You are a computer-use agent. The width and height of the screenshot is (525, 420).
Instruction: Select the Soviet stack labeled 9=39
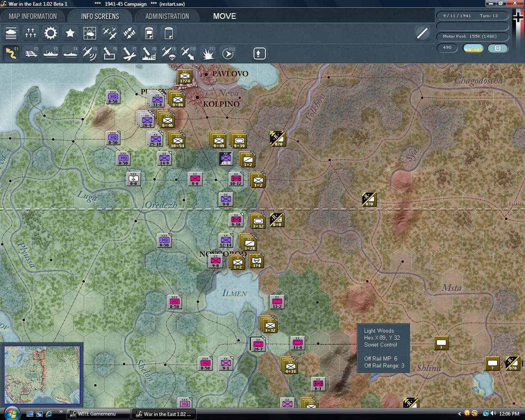pyautogui.click(x=239, y=141)
